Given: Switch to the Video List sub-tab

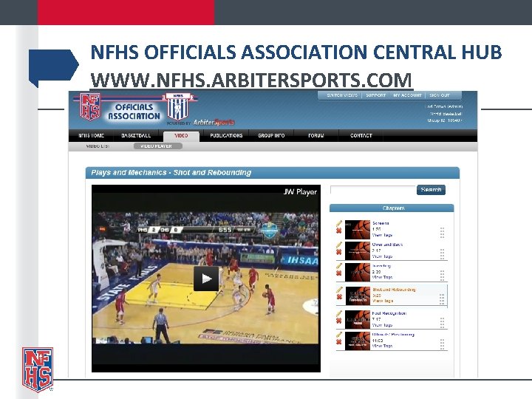Looking at the screenshot, I should (98, 146).
